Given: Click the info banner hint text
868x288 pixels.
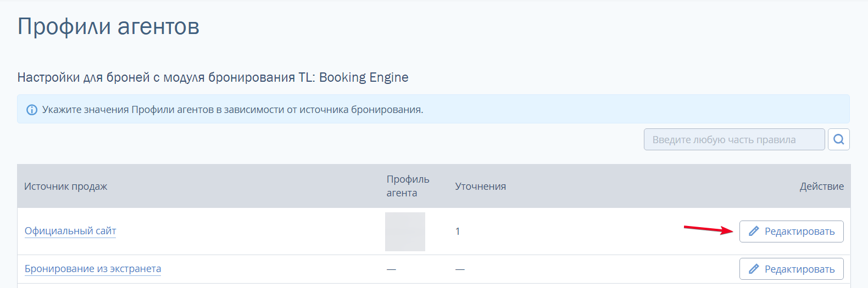Looking at the screenshot, I should (x=232, y=110).
